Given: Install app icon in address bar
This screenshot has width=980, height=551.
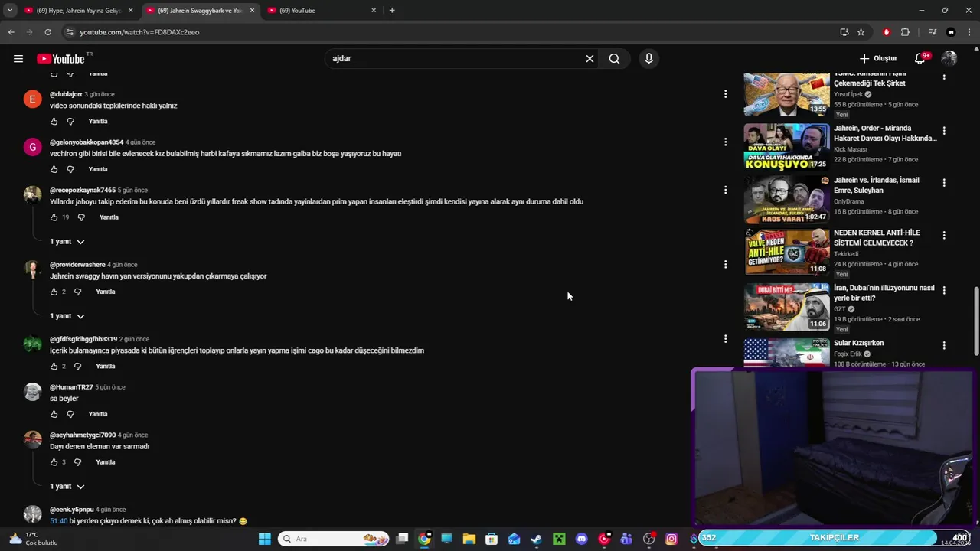Looking at the screenshot, I should (844, 32).
